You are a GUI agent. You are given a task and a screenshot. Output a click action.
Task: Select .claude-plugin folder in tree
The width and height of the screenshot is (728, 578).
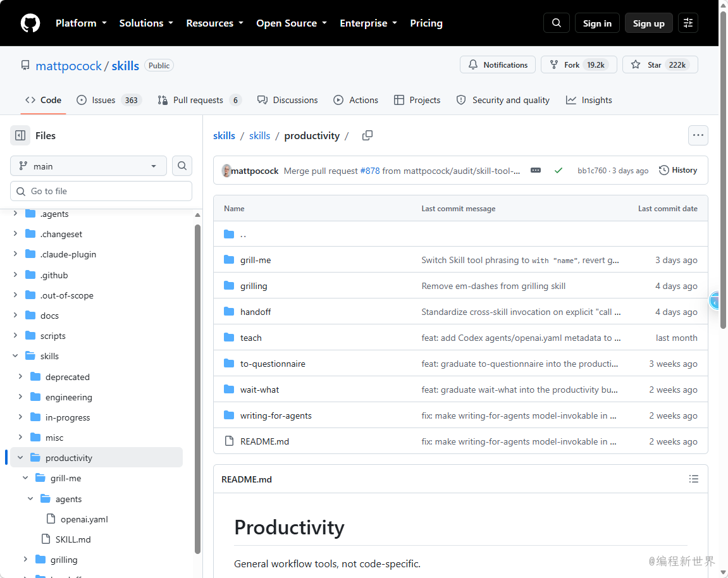point(68,254)
